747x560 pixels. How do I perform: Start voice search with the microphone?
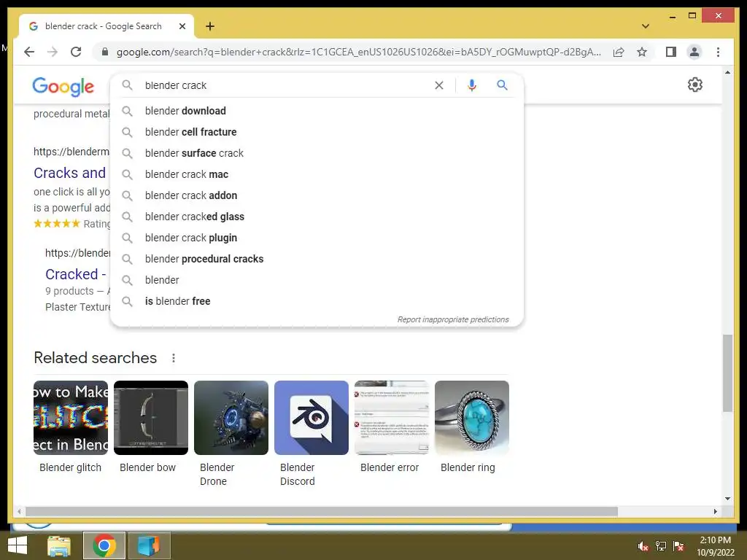tap(472, 85)
